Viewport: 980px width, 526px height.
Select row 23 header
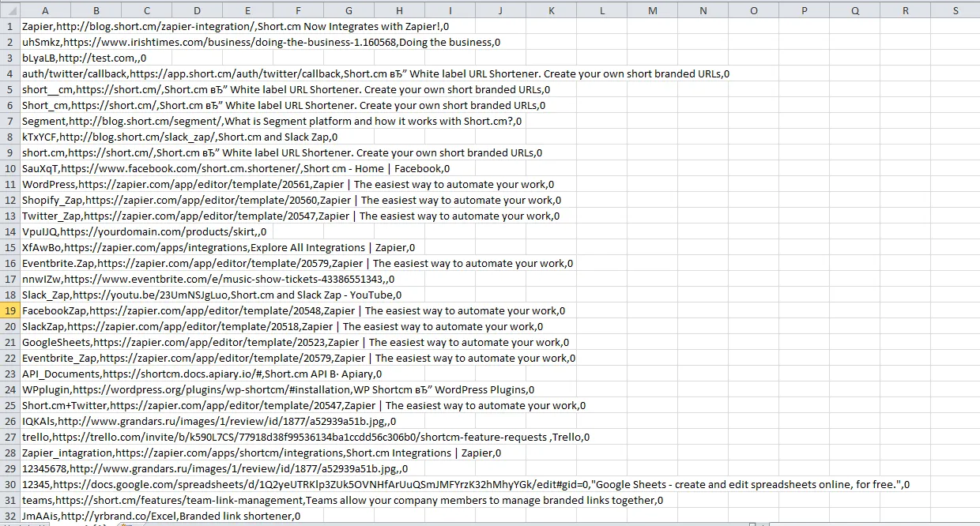click(x=9, y=374)
